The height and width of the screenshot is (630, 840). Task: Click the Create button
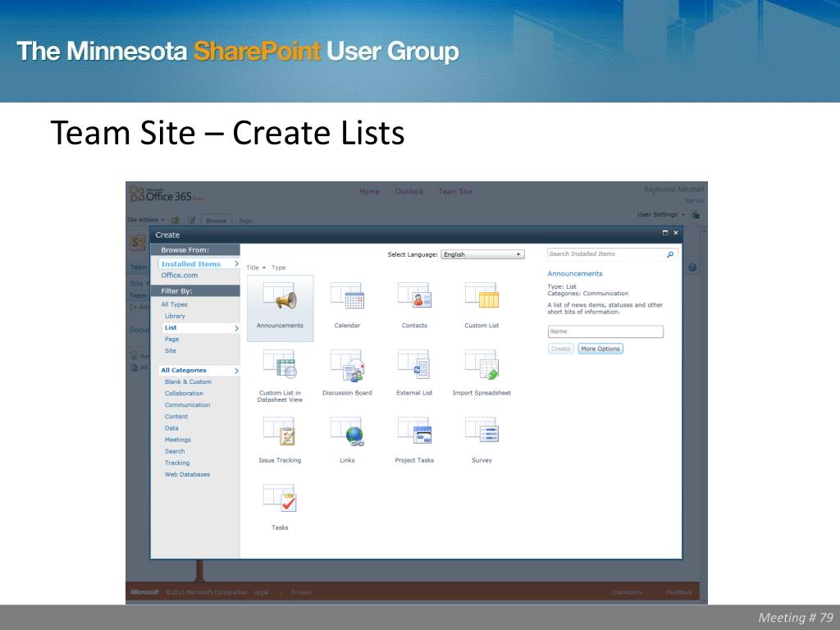[561, 349]
